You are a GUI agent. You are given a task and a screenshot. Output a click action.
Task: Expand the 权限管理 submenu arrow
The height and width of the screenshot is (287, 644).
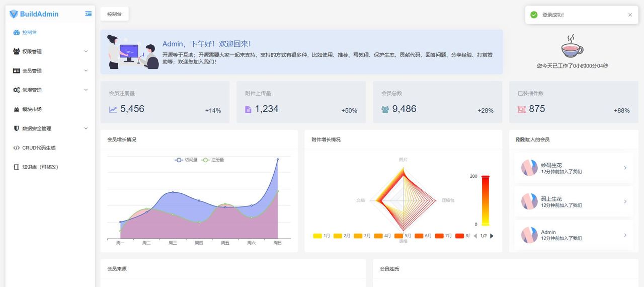[86, 51]
